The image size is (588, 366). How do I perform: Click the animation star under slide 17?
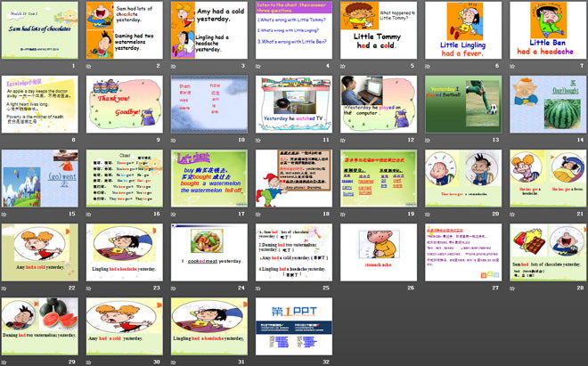[174, 215]
